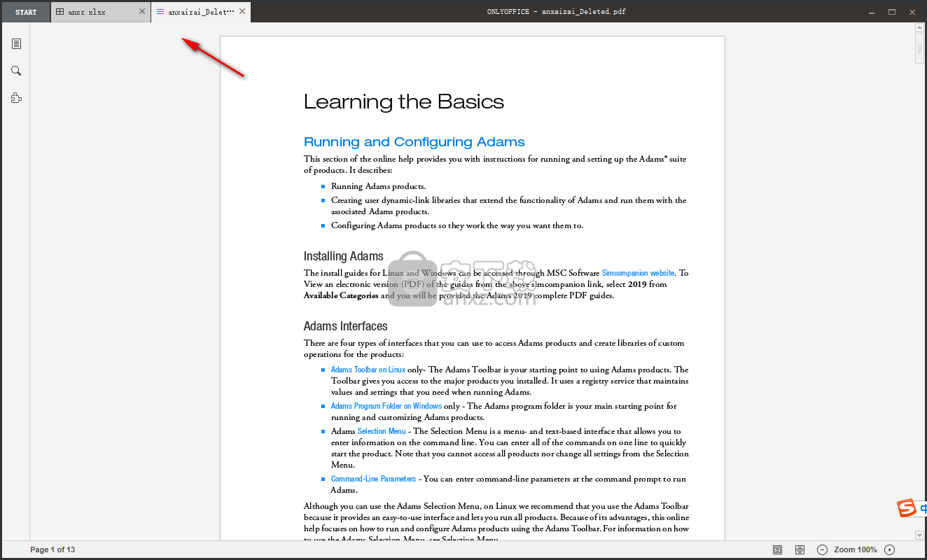The width and height of the screenshot is (927, 560).
Task: Minimize the ONLYOFFICE window
Action: 871,12
